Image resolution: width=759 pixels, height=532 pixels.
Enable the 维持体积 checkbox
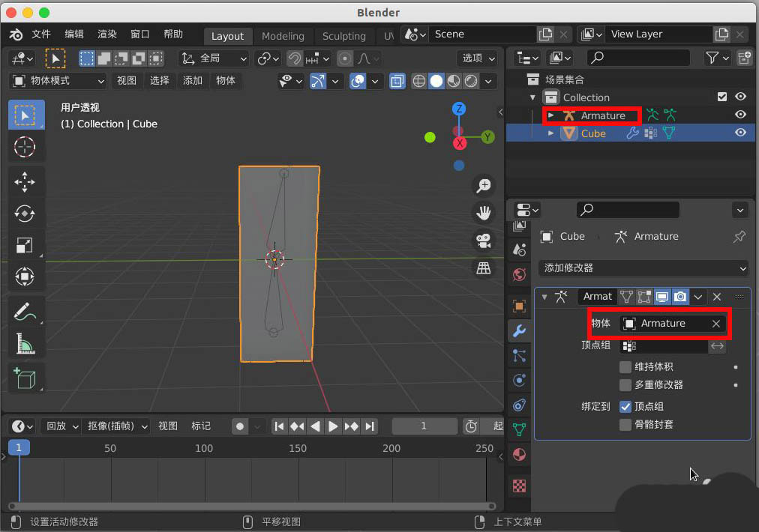click(625, 366)
